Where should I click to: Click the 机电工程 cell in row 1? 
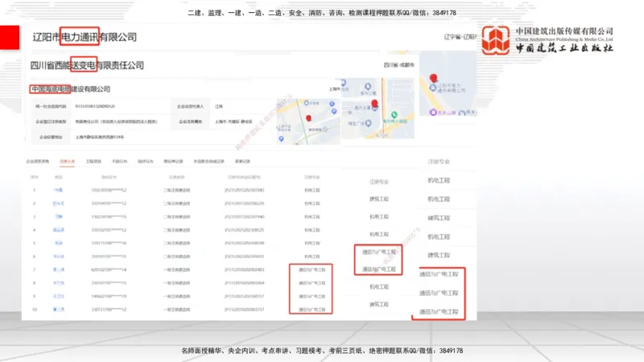[312, 190]
